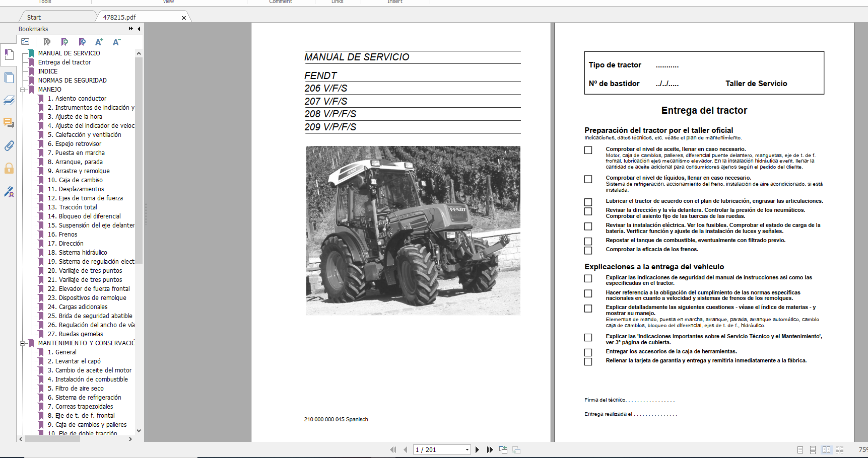The width and height of the screenshot is (868, 458).
Task: Open bookmark 5. Filtro de aire seco
Action: 76,389
